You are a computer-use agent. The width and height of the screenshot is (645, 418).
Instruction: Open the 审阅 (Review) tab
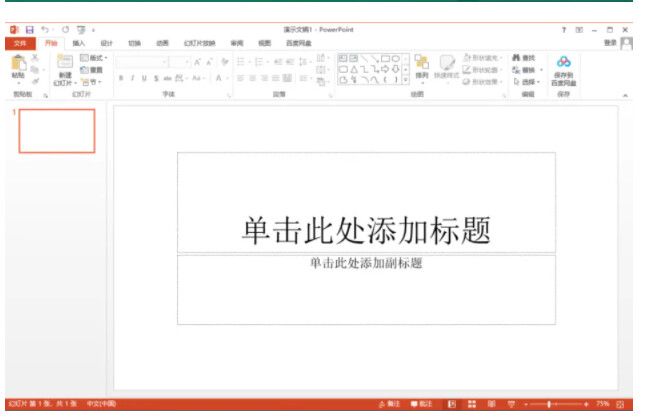[x=237, y=43]
